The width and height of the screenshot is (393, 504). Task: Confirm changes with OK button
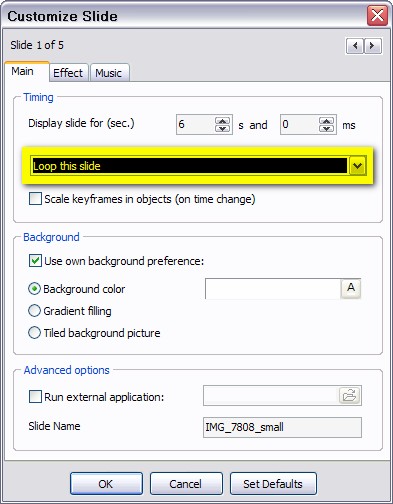point(106,484)
